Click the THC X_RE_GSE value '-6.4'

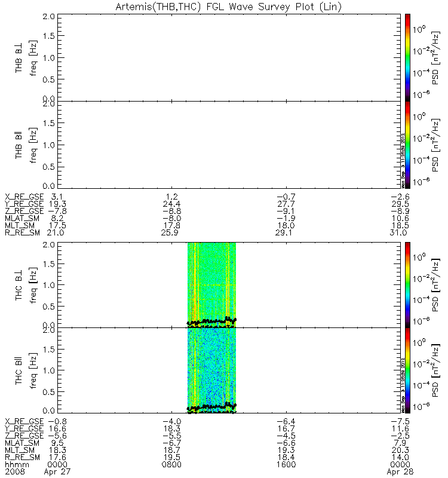tap(286, 421)
